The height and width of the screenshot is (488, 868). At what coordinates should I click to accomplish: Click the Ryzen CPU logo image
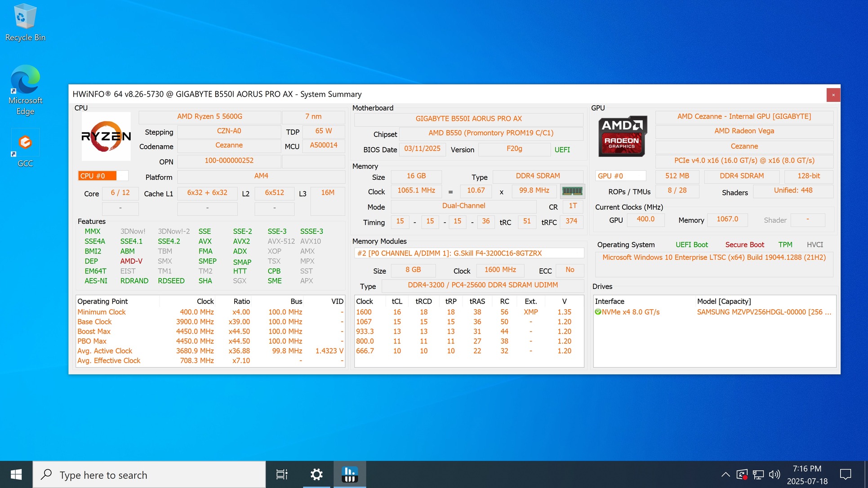[x=106, y=137]
